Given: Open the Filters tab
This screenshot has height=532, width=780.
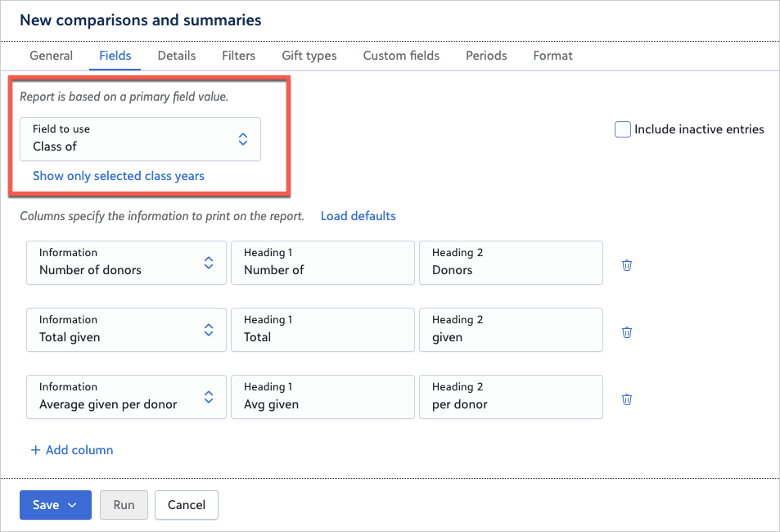Looking at the screenshot, I should coord(238,56).
